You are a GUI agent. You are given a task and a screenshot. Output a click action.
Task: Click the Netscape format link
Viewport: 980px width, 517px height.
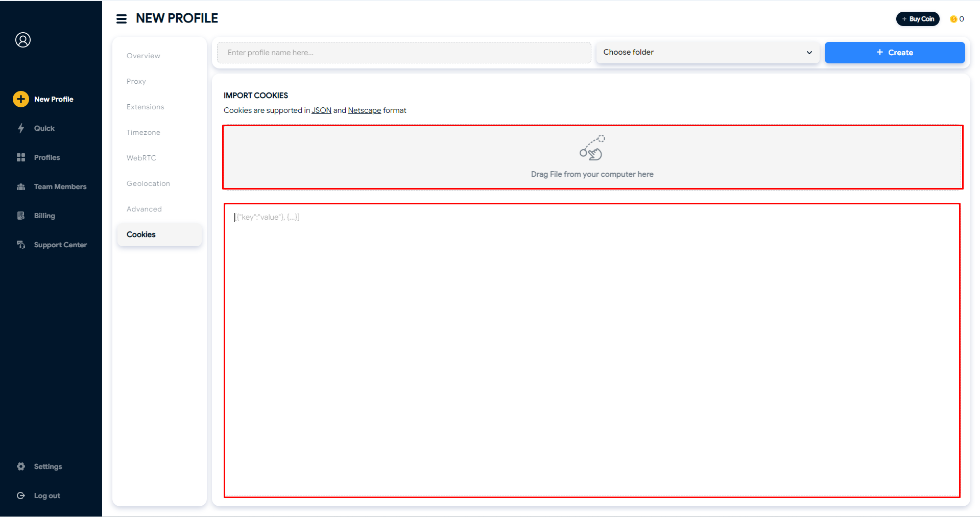(364, 110)
